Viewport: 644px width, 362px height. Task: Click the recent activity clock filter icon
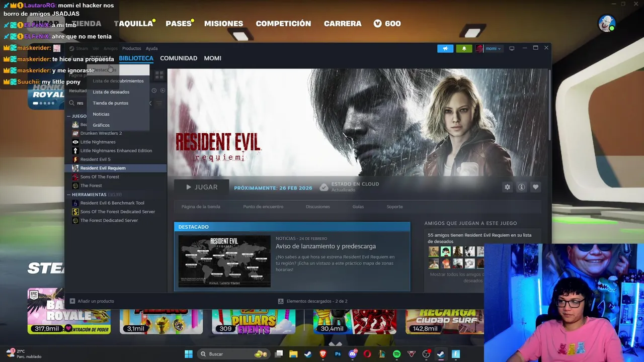pyautogui.click(x=154, y=90)
